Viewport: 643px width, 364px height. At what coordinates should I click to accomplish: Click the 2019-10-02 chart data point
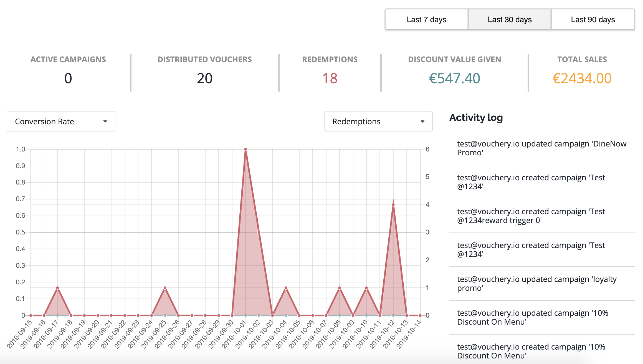(x=259, y=232)
